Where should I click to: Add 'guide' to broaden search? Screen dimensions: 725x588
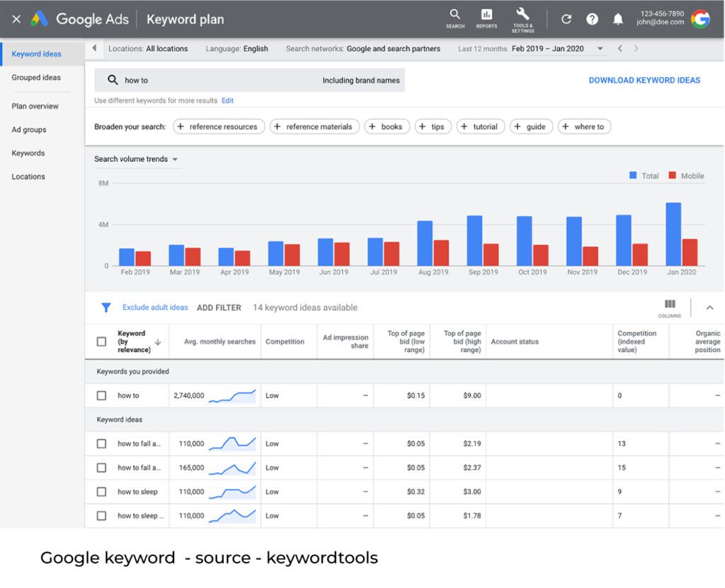[531, 127]
